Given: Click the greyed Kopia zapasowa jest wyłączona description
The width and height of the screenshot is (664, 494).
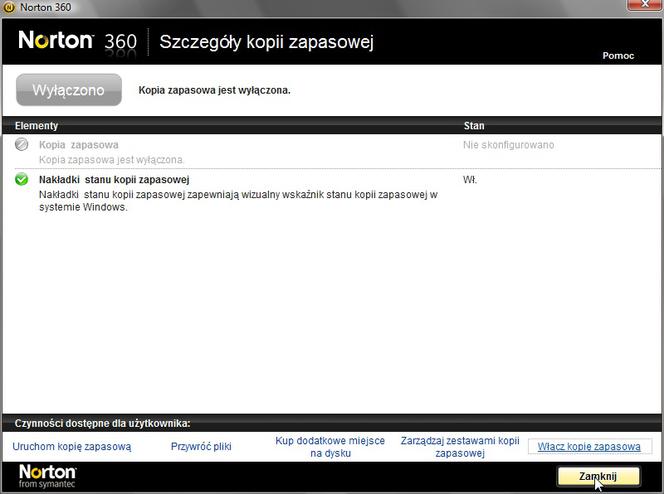Looking at the screenshot, I should point(112,160).
